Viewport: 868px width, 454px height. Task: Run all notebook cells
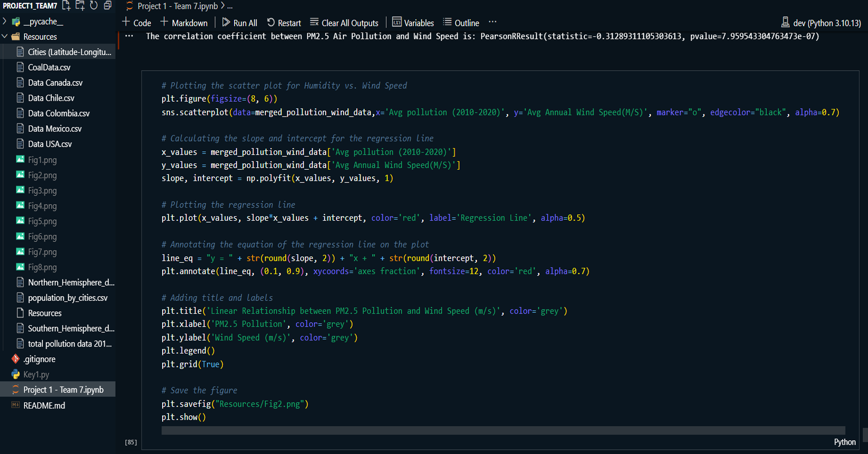tap(239, 23)
